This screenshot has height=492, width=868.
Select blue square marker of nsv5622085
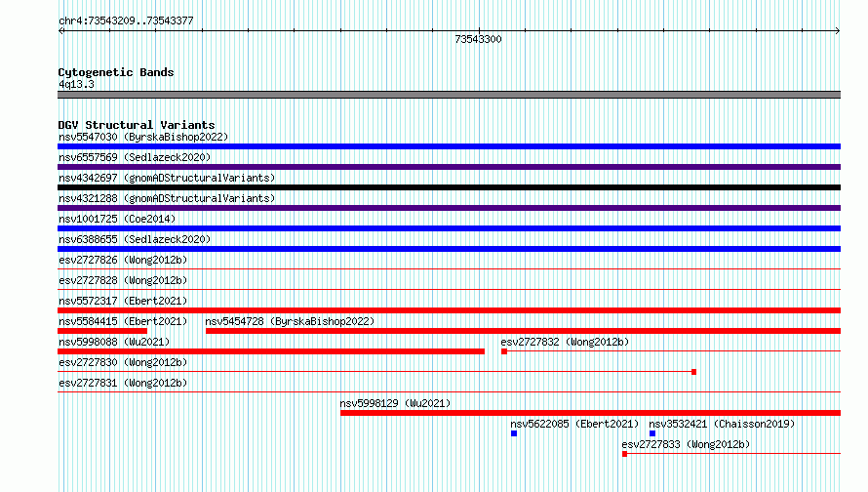[514, 433]
